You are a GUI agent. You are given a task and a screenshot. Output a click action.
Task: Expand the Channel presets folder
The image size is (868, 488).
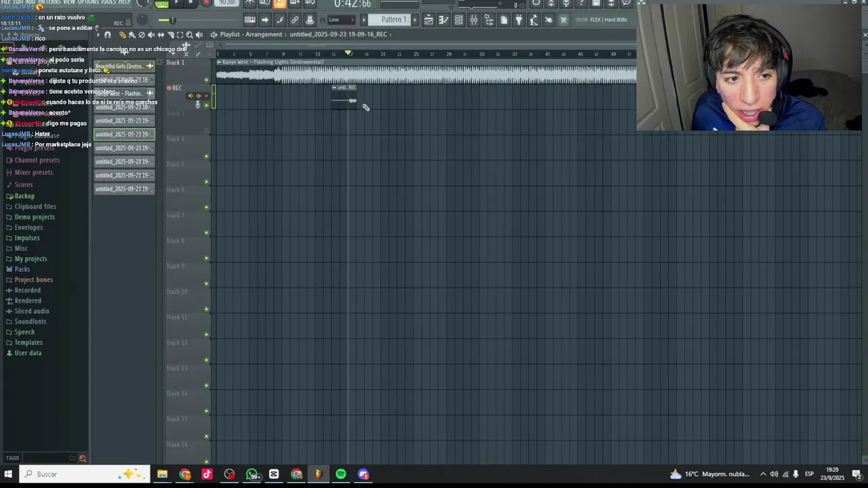click(x=33, y=161)
